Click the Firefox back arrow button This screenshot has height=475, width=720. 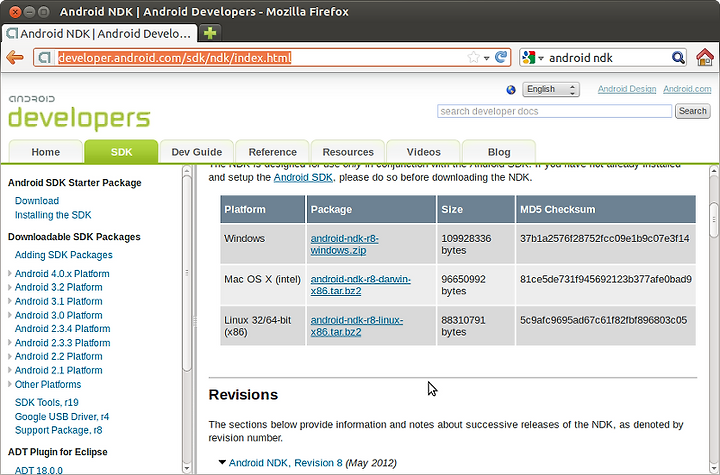[15, 58]
